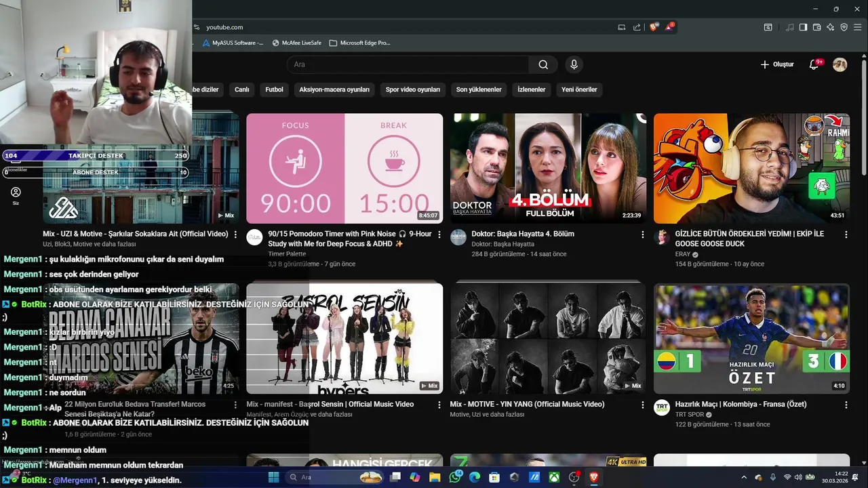Open the Xbox app in taskbar
The image size is (868, 488).
coord(554,477)
